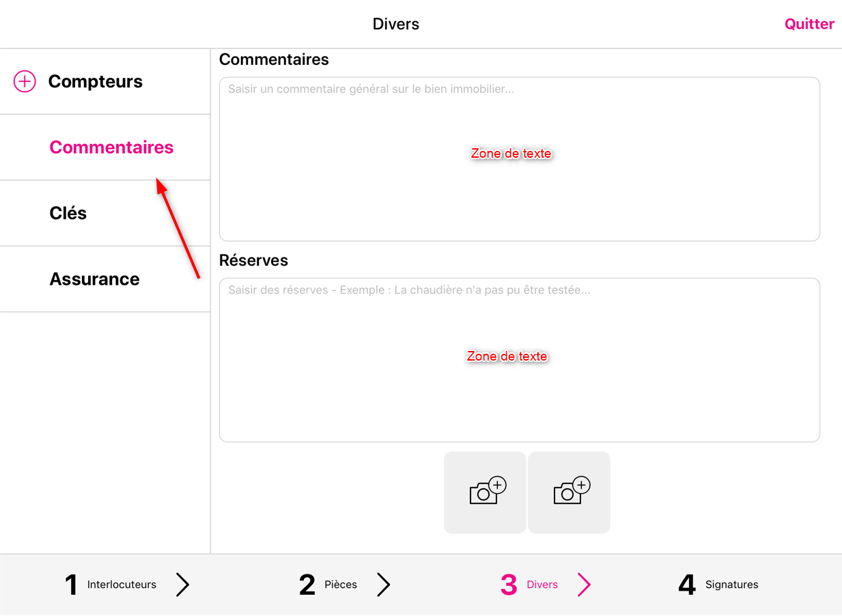
Task: Click the pink chevron after Divers
Action: click(x=584, y=585)
